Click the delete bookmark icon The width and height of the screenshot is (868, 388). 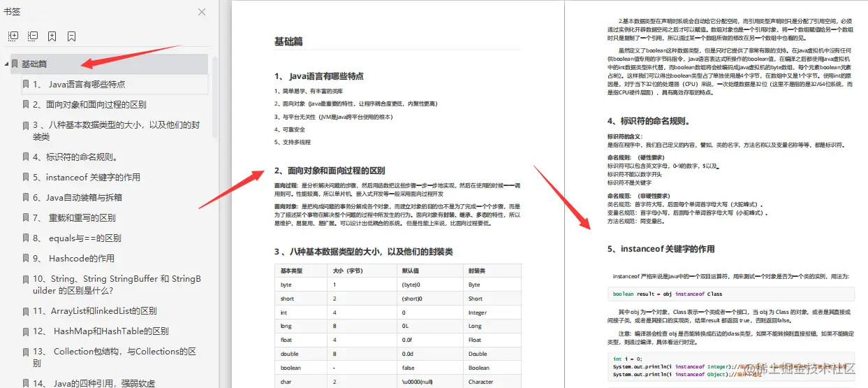tap(72, 36)
